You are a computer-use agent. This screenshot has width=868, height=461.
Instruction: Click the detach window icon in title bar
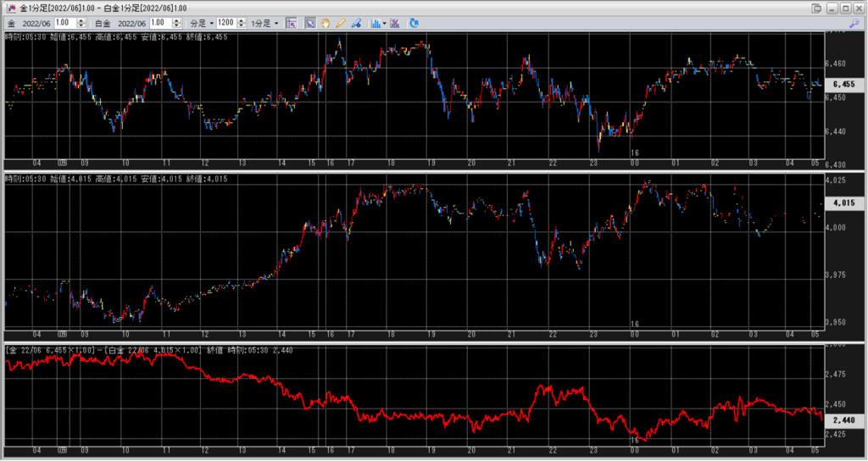click(x=816, y=8)
